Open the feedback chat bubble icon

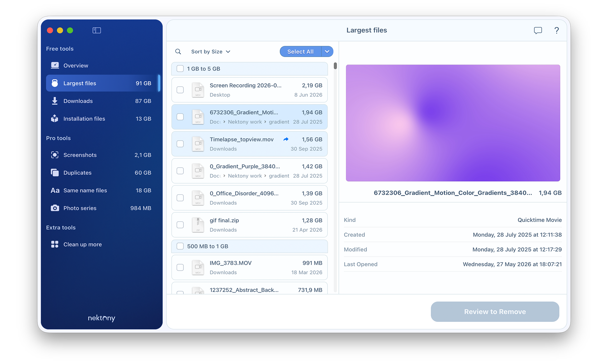point(538,30)
